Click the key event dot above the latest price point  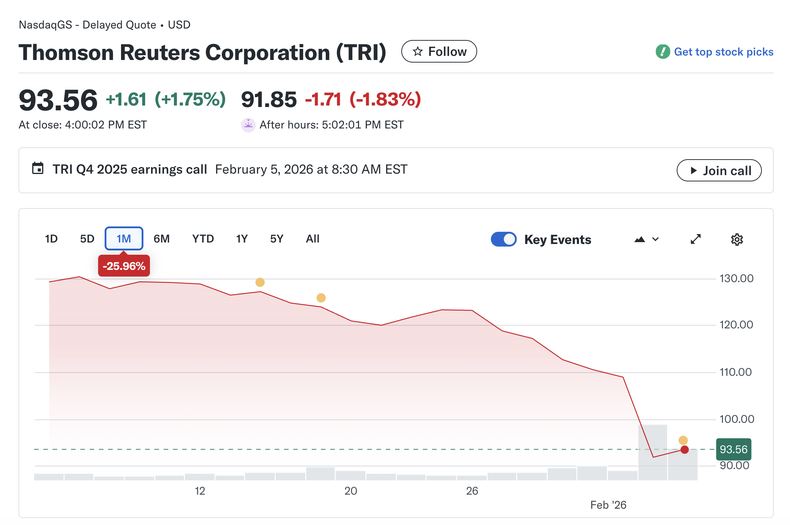683,440
